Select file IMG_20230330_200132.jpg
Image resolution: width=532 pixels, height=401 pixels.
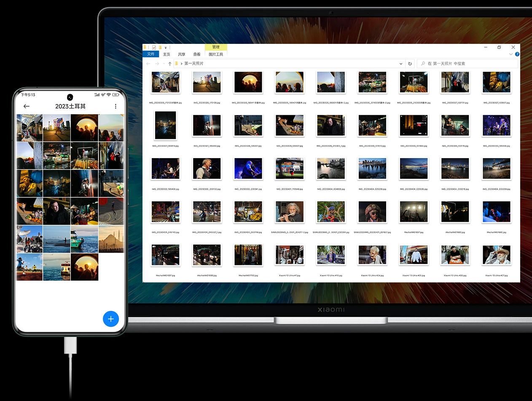[207, 169]
